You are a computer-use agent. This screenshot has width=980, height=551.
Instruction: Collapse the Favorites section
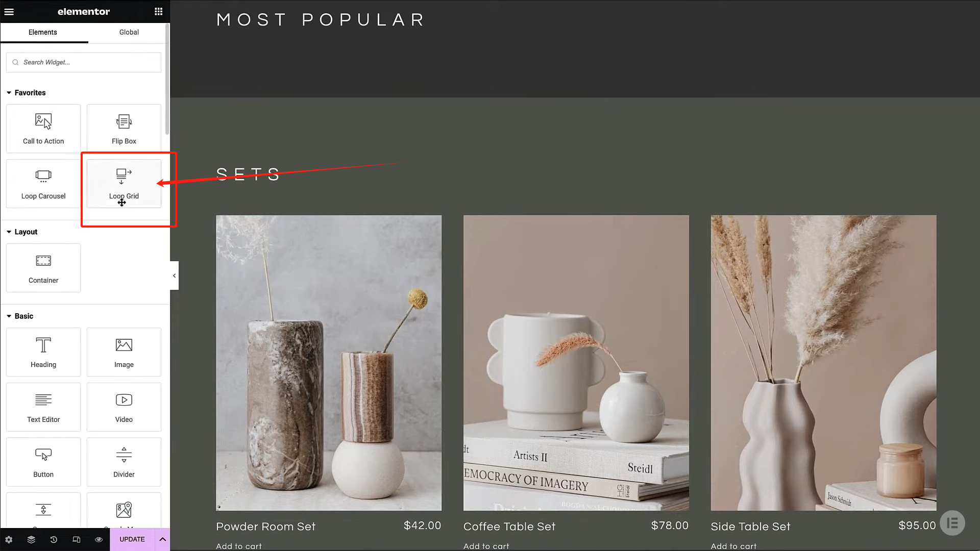[x=26, y=92]
